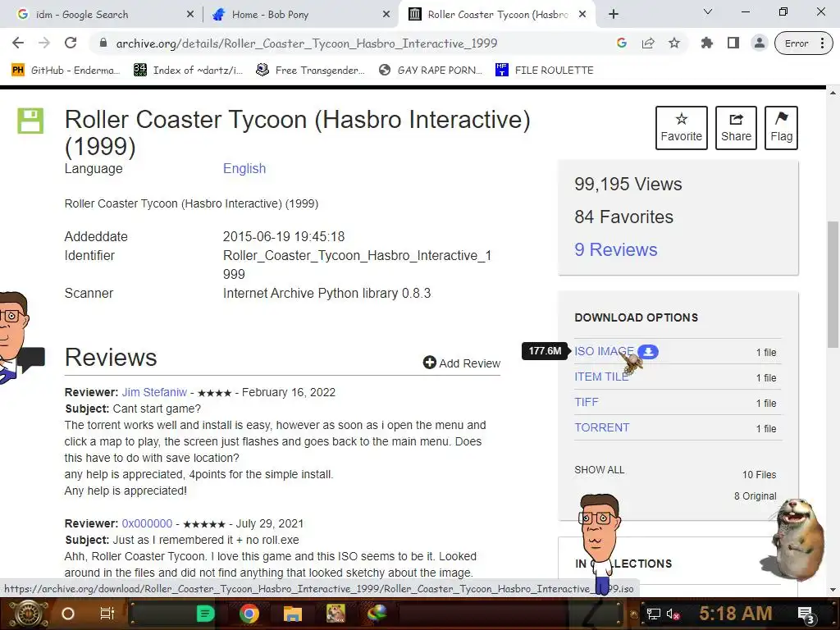This screenshot has height=630, width=840.
Task: Open a new browser tab
Action: pos(614,15)
